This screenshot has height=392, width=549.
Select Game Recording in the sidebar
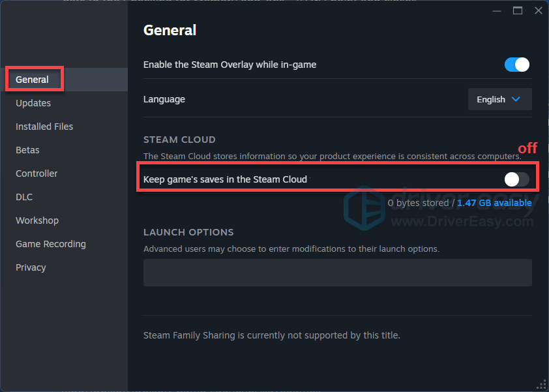51,244
